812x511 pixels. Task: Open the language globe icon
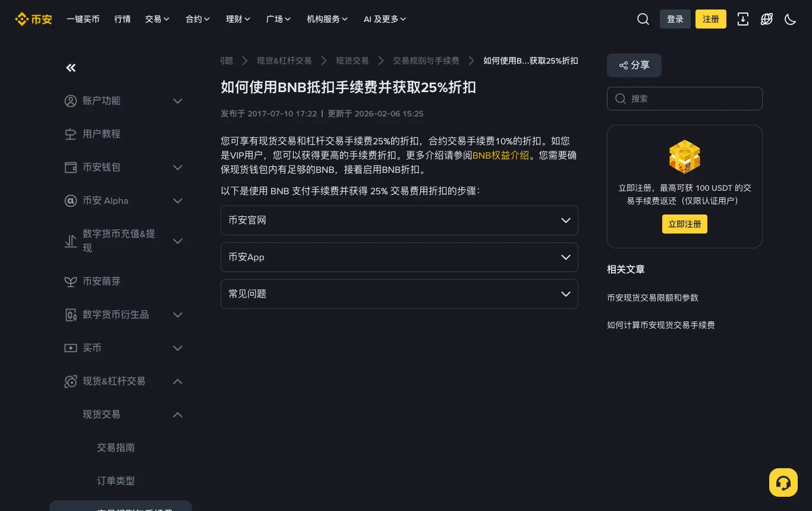click(x=767, y=19)
